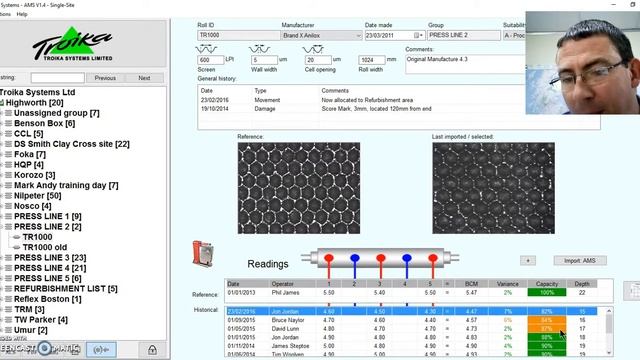Click the Capacity column header

[x=547, y=284]
